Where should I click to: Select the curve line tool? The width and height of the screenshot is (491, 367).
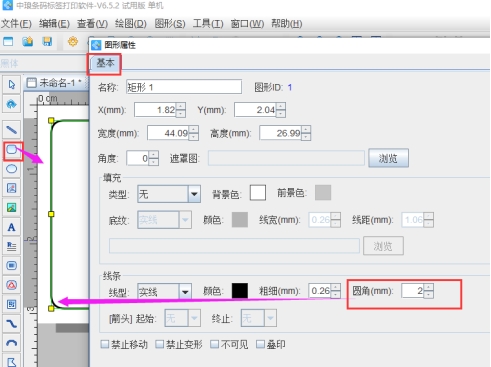click(x=12, y=324)
